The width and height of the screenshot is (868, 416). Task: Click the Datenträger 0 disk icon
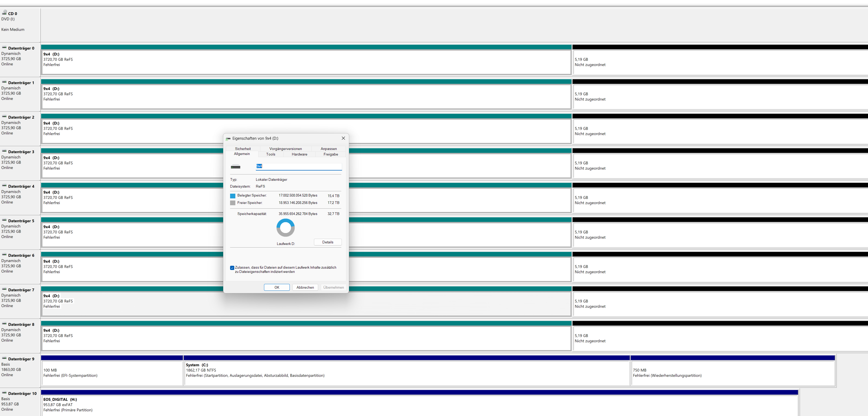click(x=4, y=48)
